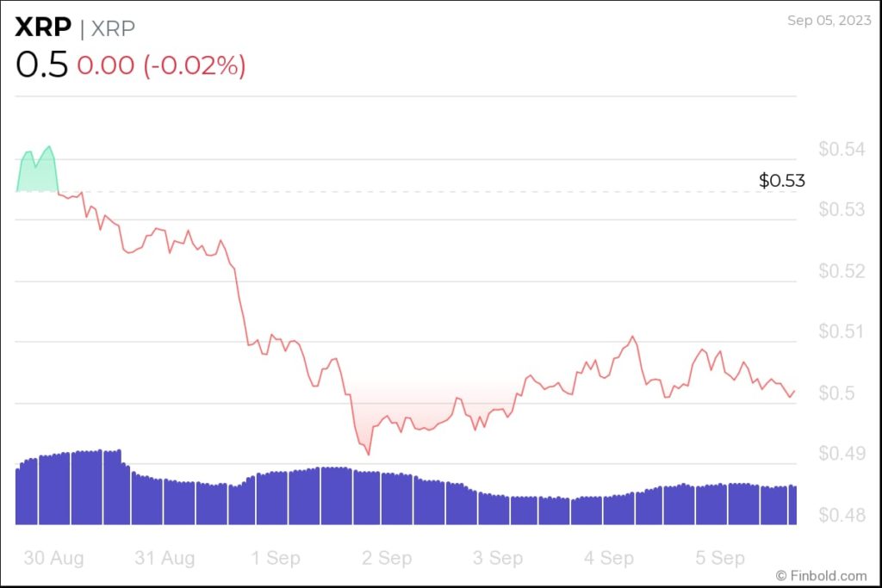This screenshot has height=588, width=882.
Task: Select the 30 Aug date on the axis
Action: pos(53,558)
